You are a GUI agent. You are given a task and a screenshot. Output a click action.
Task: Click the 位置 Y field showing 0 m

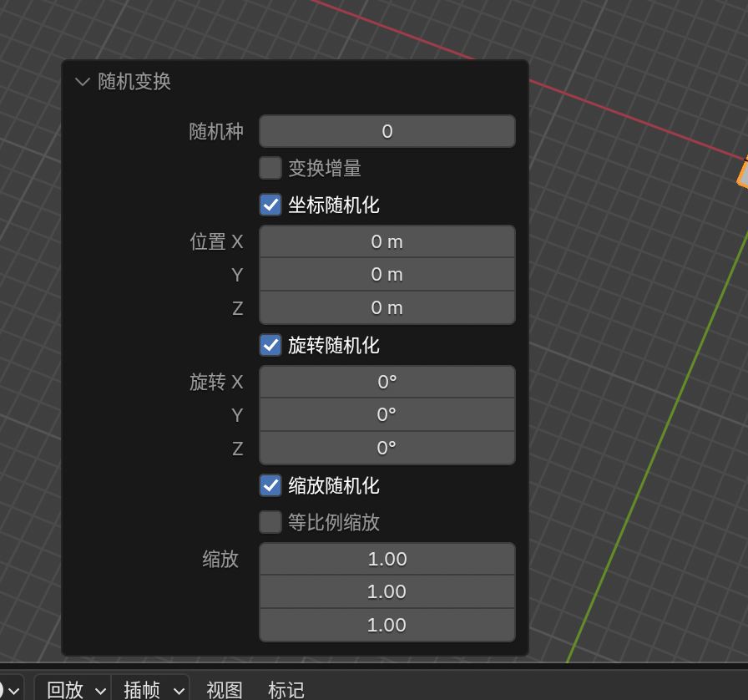point(387,275)
